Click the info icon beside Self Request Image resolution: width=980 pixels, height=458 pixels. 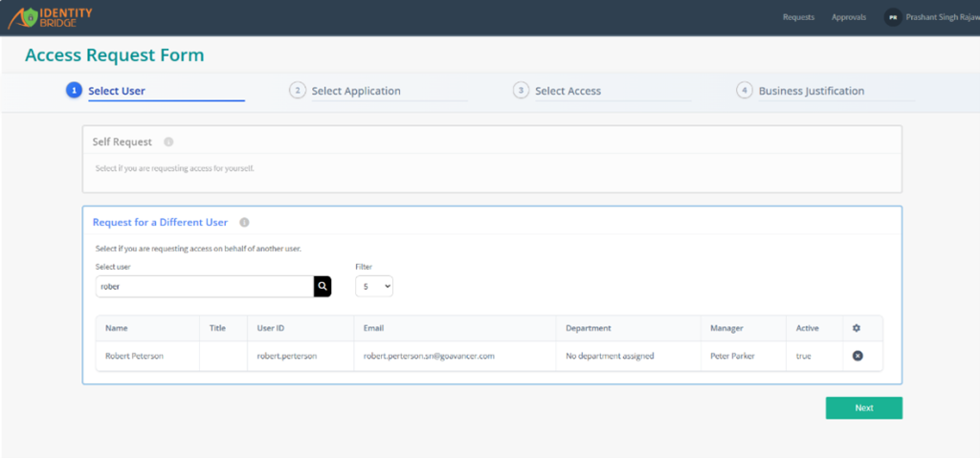[168, 142]
